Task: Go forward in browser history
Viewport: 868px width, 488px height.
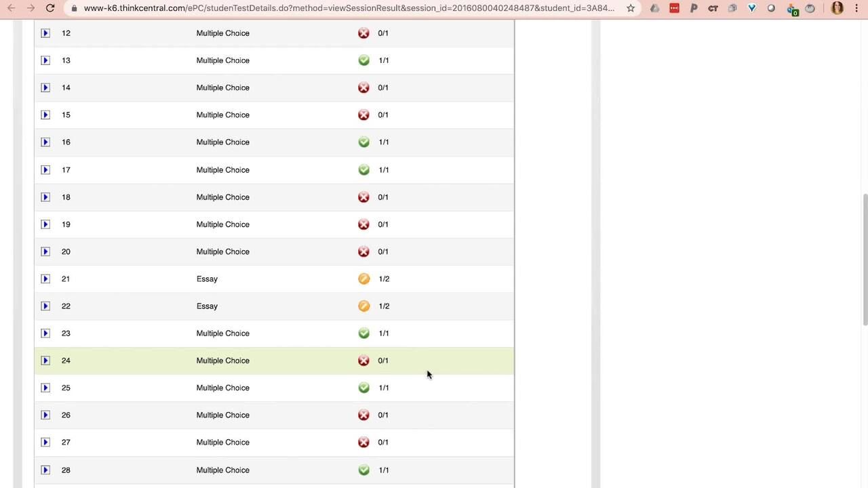Action: click(x=31, y=8)
